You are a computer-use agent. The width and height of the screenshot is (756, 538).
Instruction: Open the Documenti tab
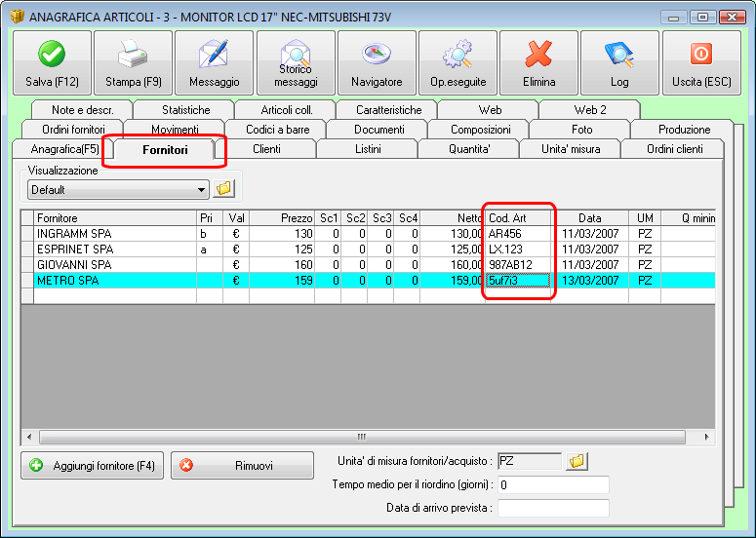[x=378, y=130]
